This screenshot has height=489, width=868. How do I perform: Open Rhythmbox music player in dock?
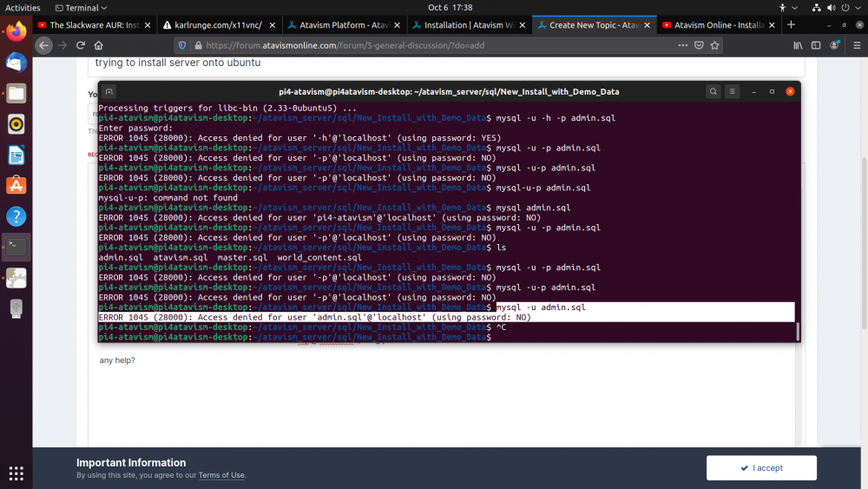coord(16,124)
